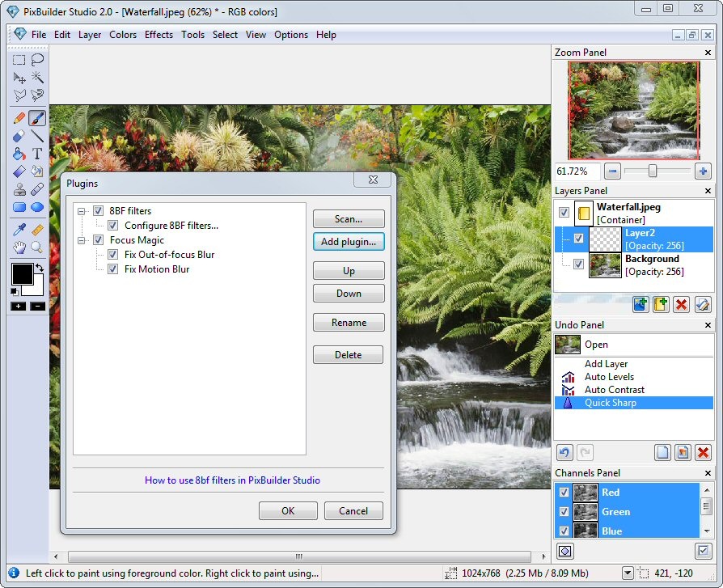This screenshot has height=588, width=723.
Task: Delete the layer with red X icon
Action: 682,304
